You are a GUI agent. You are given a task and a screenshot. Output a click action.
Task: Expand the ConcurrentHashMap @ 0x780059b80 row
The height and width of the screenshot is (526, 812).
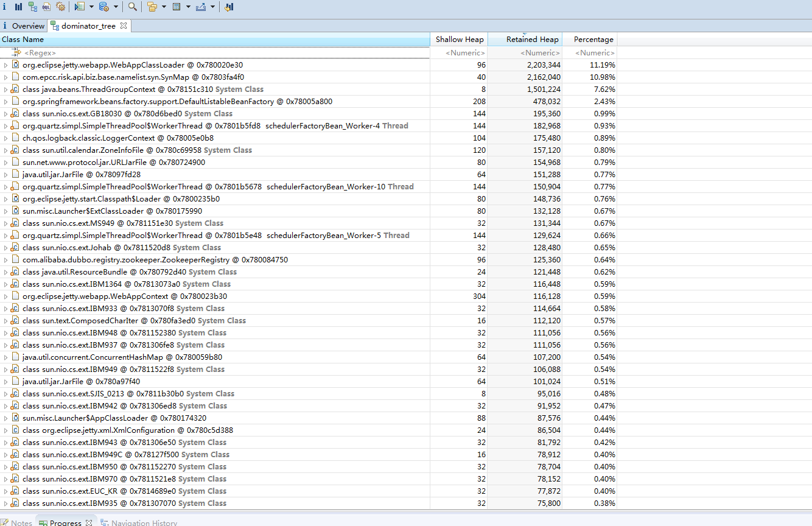(x=5, y=357)
